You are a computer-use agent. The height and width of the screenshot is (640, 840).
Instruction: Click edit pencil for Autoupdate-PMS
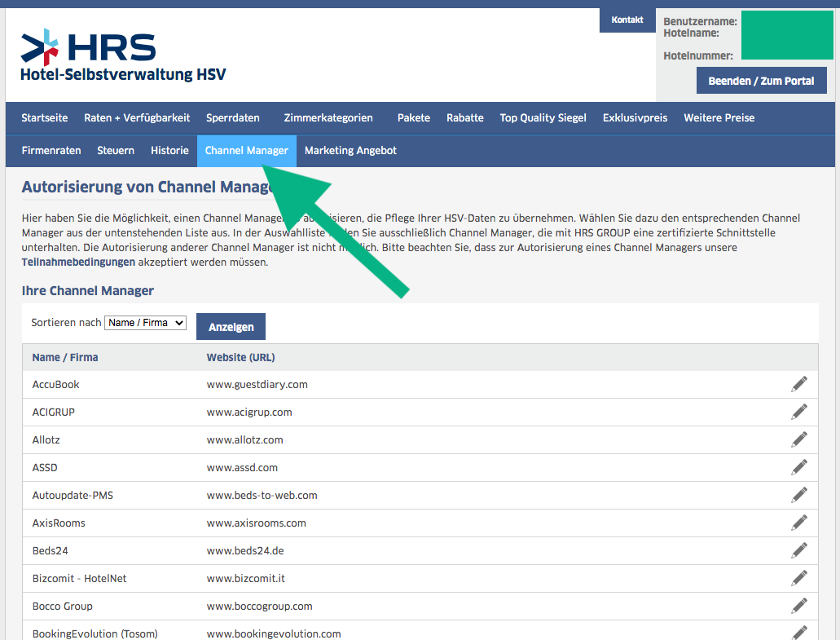[x=798, y=495]
